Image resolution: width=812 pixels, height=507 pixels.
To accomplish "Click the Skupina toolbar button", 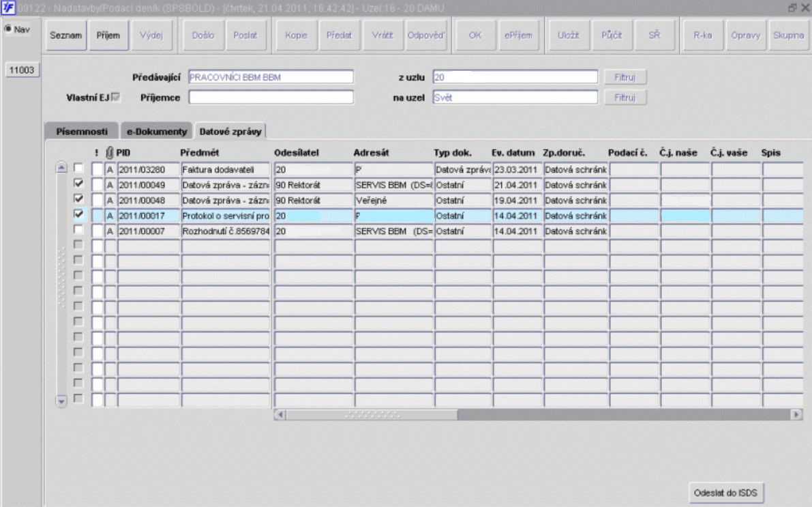I will tap(789, 35).
